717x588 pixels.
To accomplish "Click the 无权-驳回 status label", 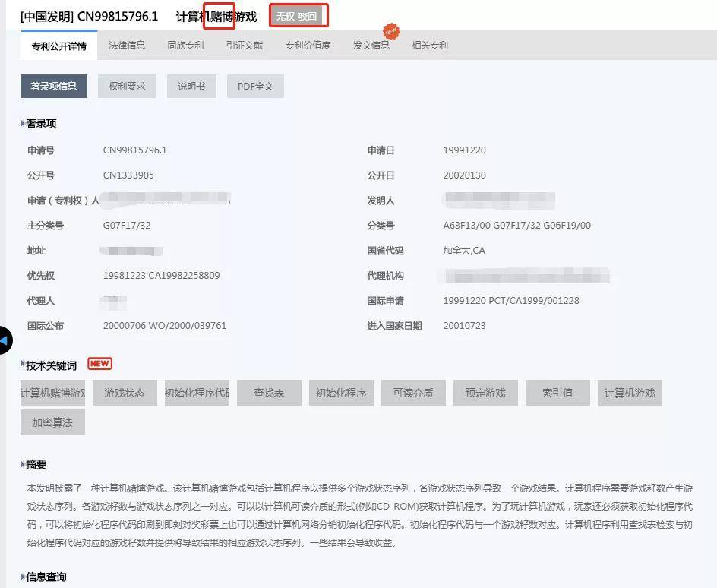I will pos(296,17).
